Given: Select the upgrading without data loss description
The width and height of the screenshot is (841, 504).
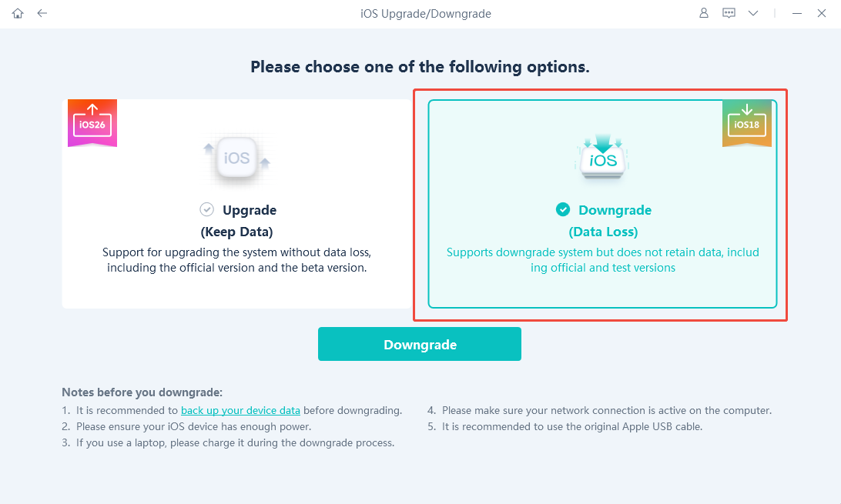Looking at the screenshot, I should (236, 260).
